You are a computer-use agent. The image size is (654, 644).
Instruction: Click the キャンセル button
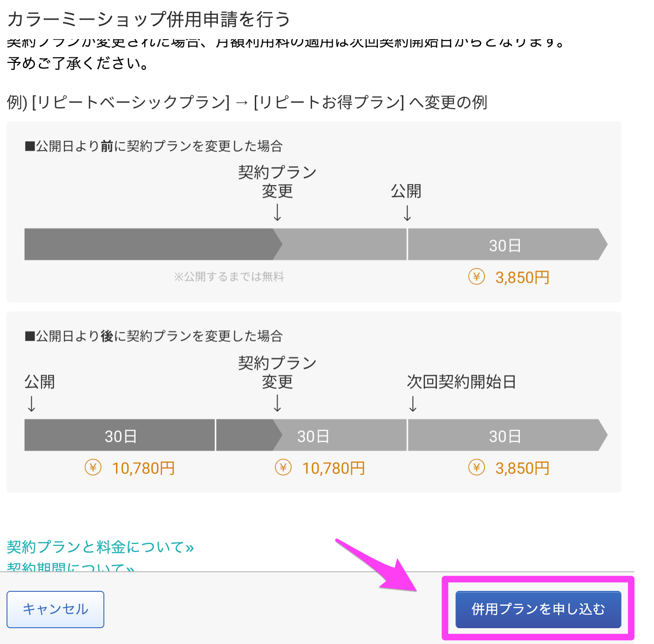click(x=55, y=609)
